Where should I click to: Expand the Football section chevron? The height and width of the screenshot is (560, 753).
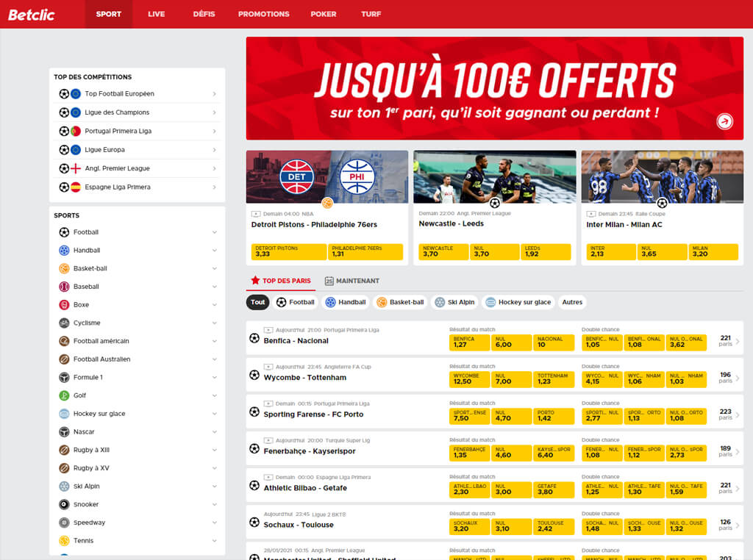(214, 232)
